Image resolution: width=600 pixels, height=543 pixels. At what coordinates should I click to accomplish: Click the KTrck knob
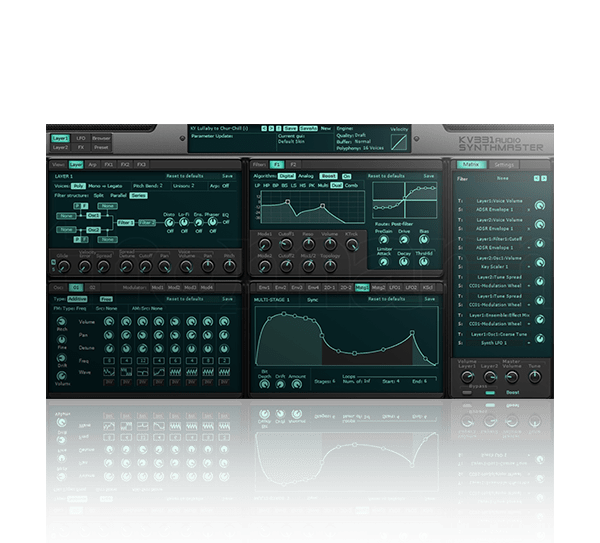click(352, 244)
